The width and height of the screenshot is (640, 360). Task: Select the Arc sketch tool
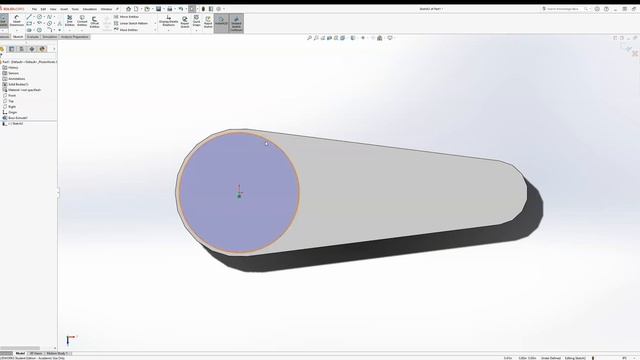[x=40, y=24]
